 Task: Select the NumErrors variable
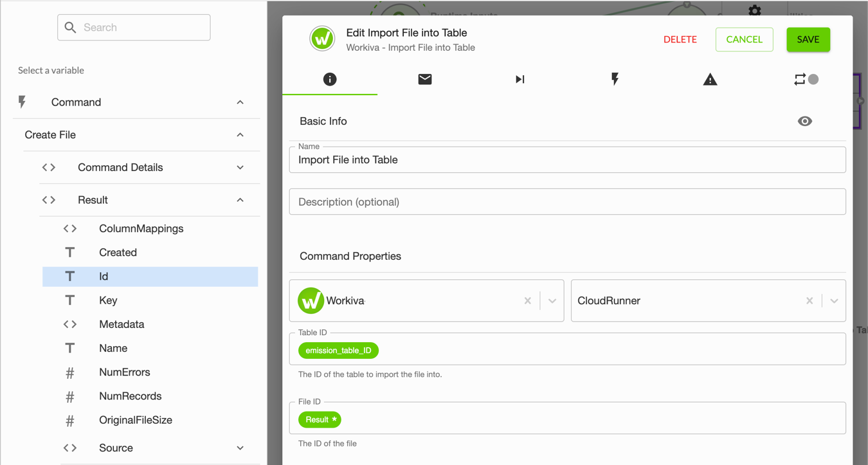[x=125, y=372]
